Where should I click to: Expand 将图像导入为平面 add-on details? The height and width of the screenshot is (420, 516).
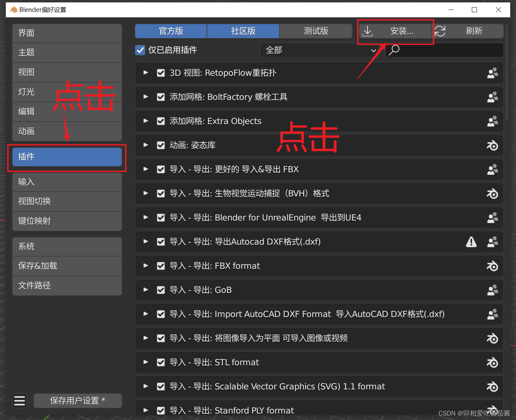pos(146,338)
